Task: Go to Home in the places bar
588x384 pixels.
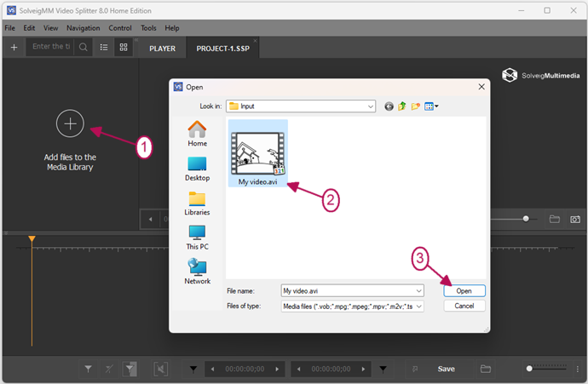Action: (197, 134)
